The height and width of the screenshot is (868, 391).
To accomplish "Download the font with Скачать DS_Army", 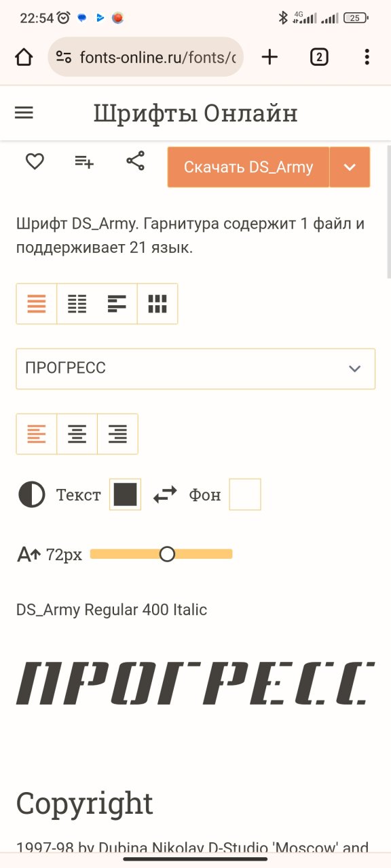I will [x=248, y=167].
